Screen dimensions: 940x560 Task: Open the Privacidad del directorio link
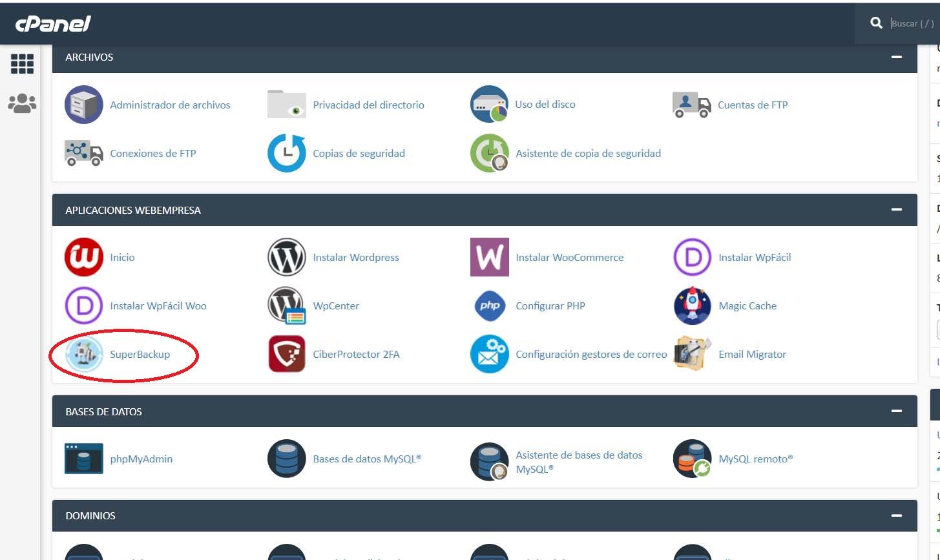tap(368, 105)
